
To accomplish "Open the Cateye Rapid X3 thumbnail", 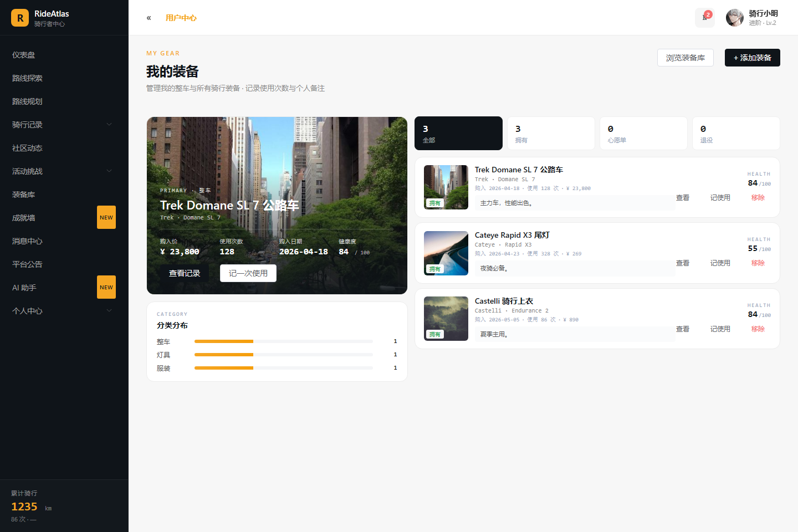I will 446,253.
